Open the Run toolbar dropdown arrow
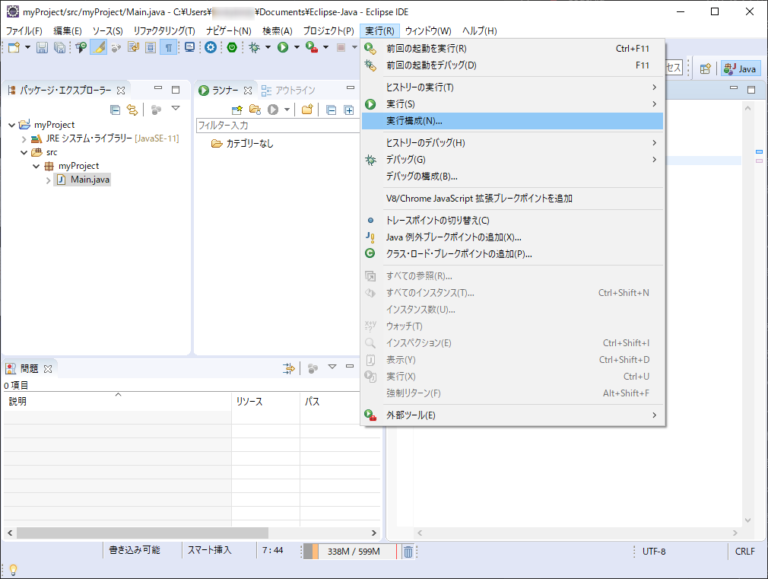Screen dimensions: 768x579 click(297, 47)
